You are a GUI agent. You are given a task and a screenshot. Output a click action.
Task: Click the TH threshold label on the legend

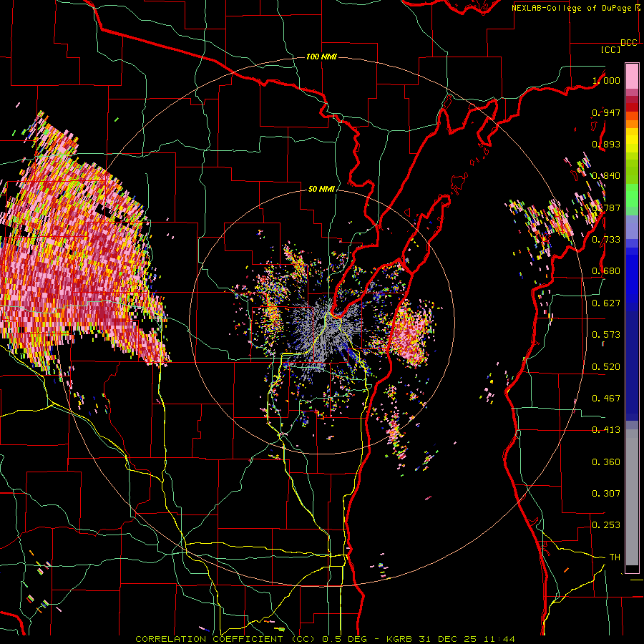615,557
